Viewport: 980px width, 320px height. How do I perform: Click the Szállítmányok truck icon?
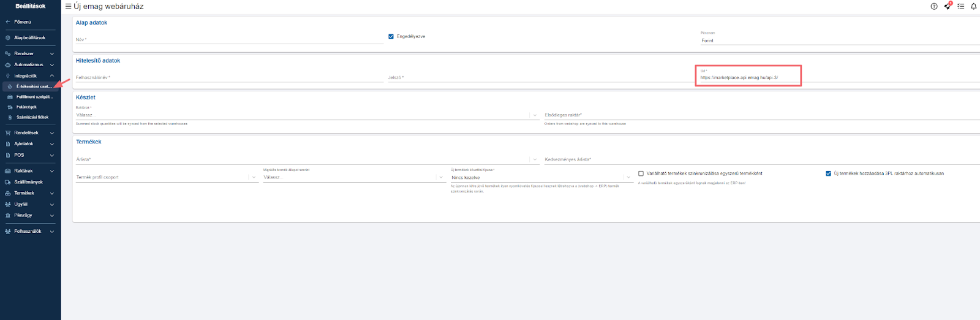point(8,182)
